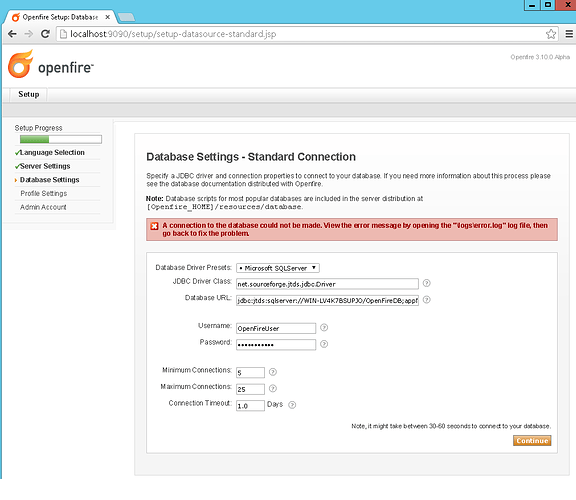The width and height of the screenshot is (576, 500).
Task: Open the Chrome hamburger menu
Action: [x=569, y=34]
